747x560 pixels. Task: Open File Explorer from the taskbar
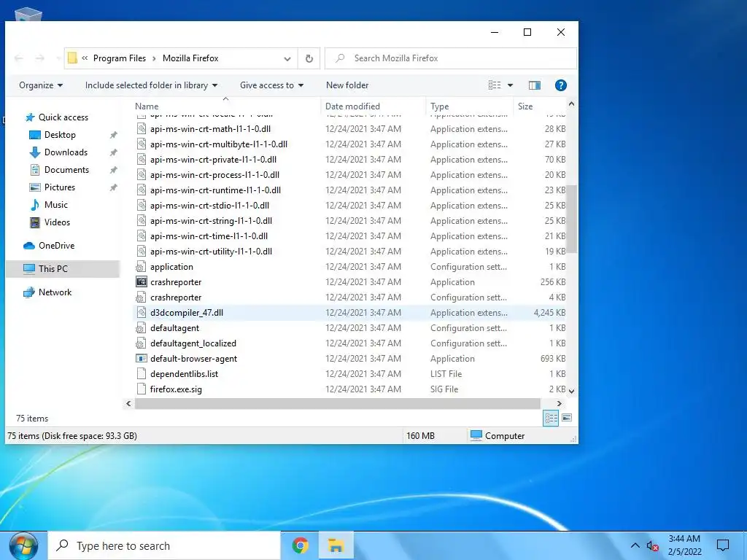click(336, 545)
